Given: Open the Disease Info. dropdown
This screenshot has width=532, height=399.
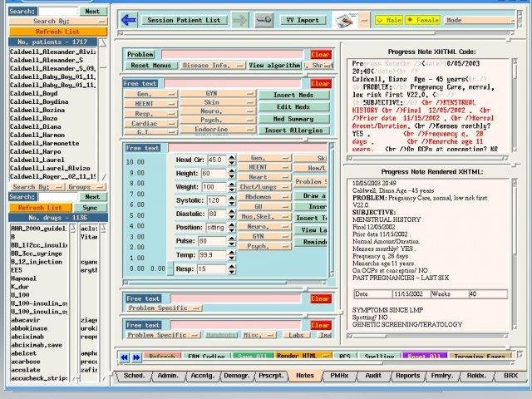Looking at the screenshot, I should [x=210, y=65].
